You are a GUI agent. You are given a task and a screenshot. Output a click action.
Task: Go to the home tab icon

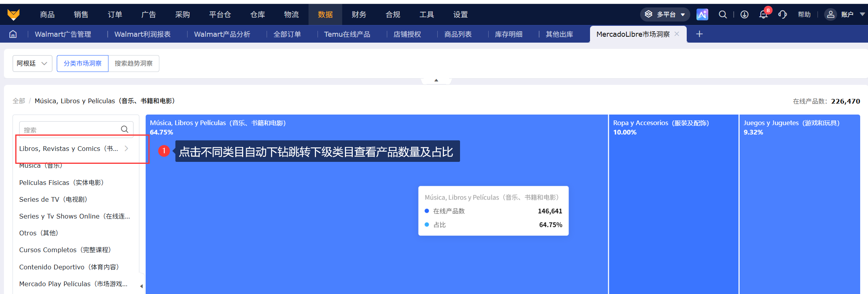click(x=13, y=34)
